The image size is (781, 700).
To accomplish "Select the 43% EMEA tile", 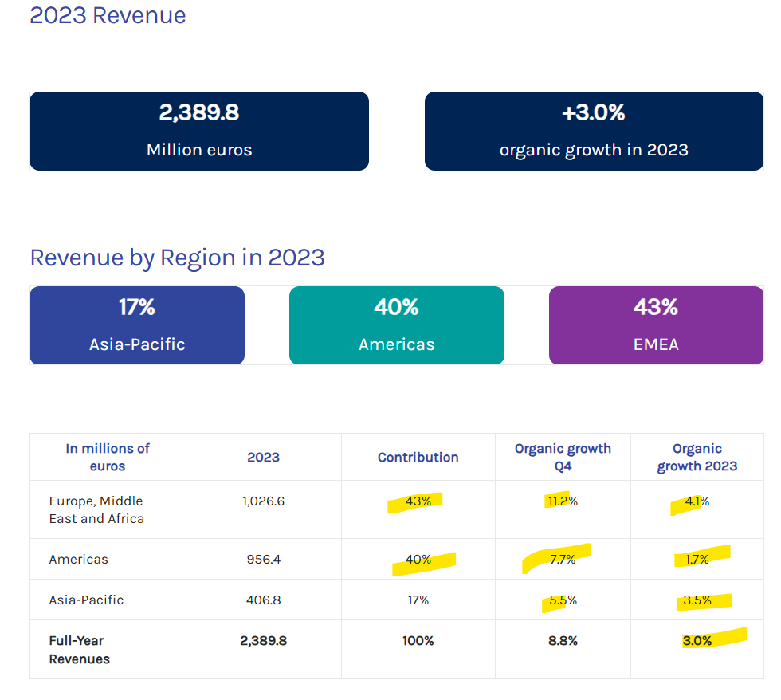I will [x=656, y=325].
